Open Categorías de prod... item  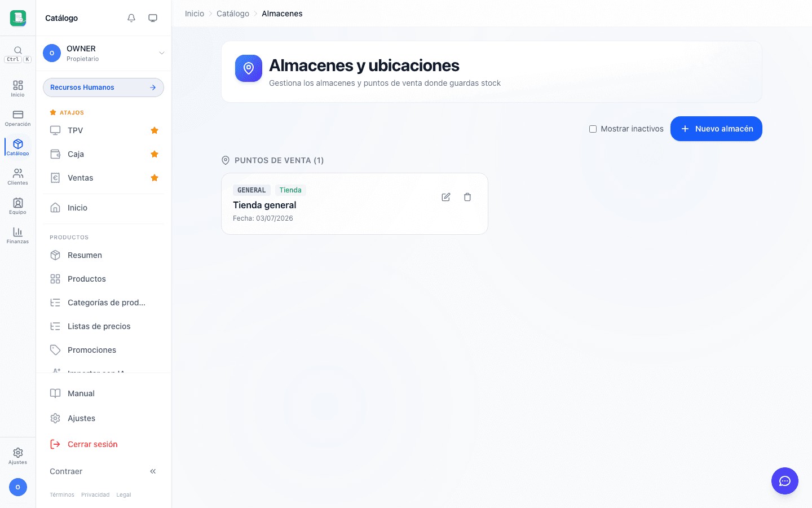pos(104,303)
